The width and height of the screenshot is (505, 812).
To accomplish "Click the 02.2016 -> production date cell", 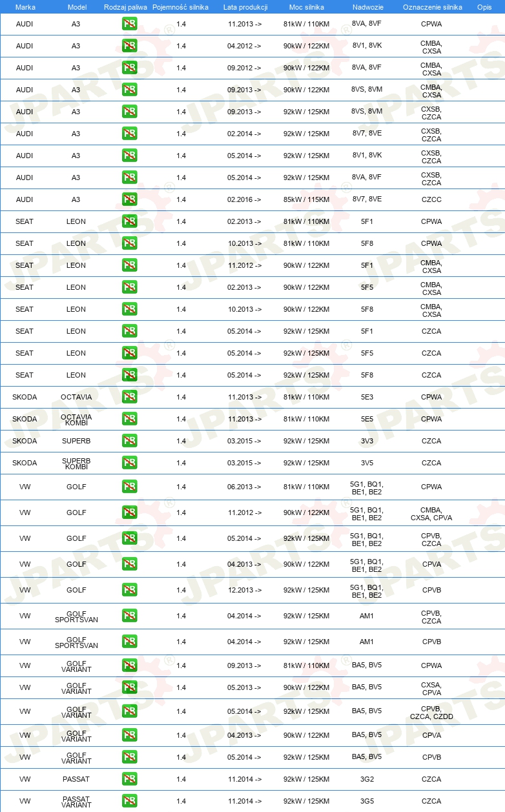I will pos(245,199).
